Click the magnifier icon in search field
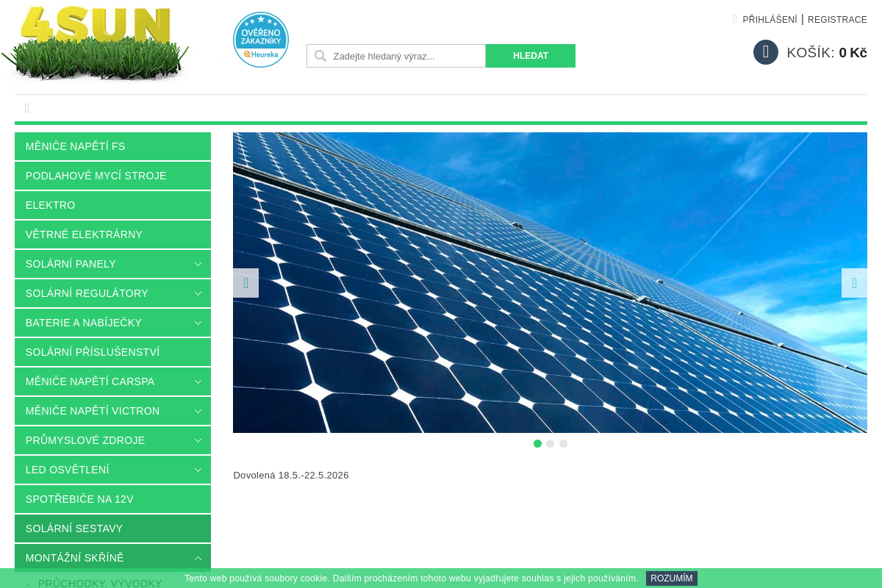Screen dimensions: 882x588 320,56
